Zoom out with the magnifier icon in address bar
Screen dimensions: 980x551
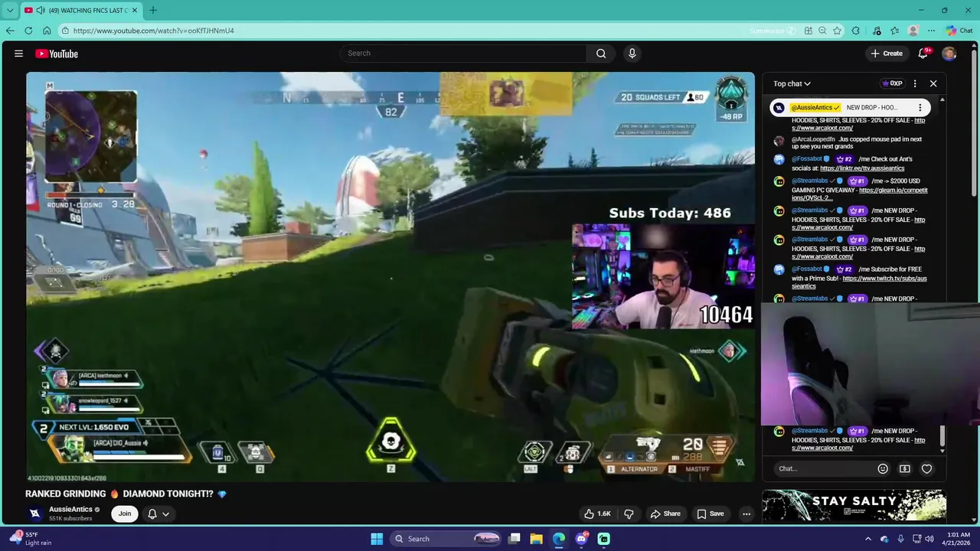click(x=822, y=31)
